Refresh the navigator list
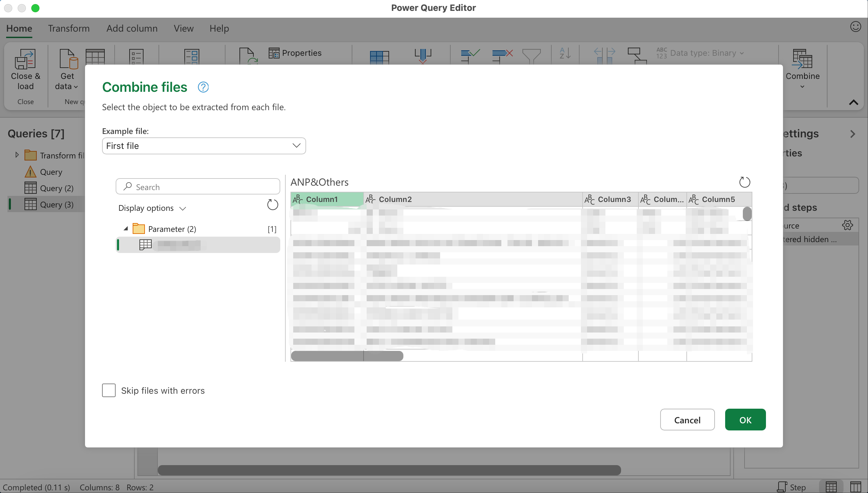 click(x=272, y=205)
